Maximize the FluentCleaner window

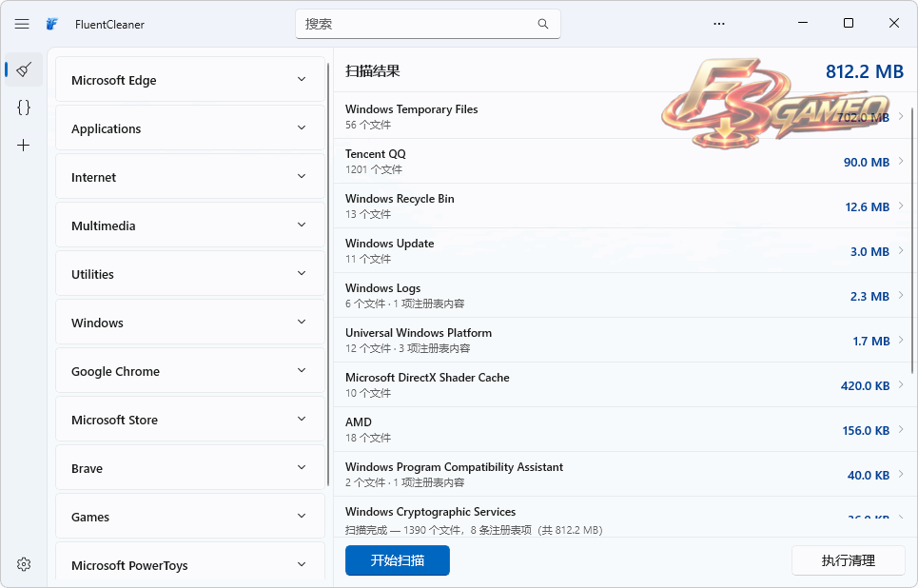coord(848,23)
